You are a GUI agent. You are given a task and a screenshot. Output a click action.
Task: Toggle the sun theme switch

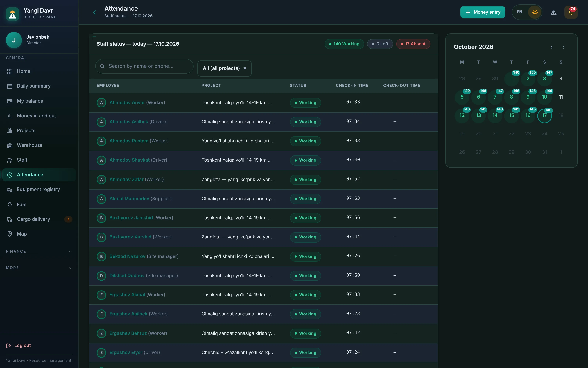[535, 12]
